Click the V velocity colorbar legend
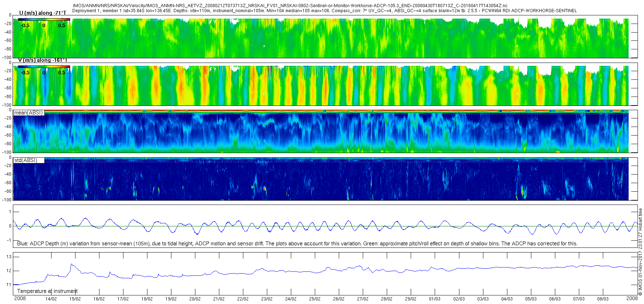The width and height of the screenshot is (644, 304). pos(44,67)
